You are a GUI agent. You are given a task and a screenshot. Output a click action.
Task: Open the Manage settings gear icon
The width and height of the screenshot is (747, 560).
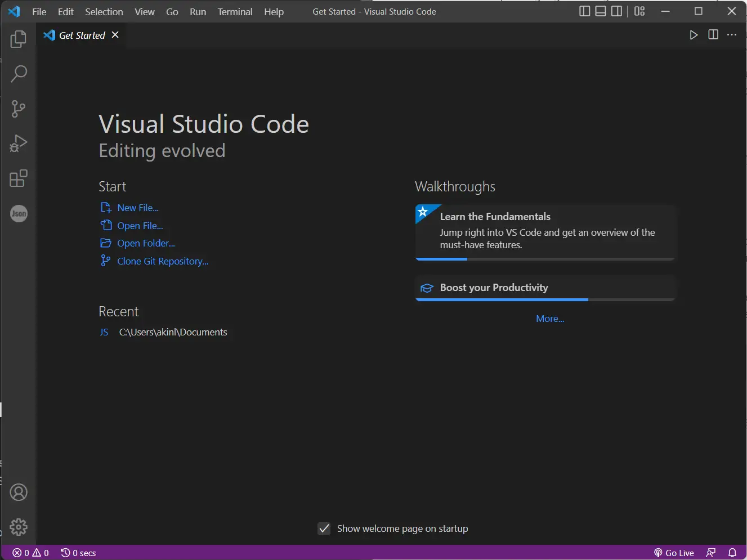click(19, 527)
